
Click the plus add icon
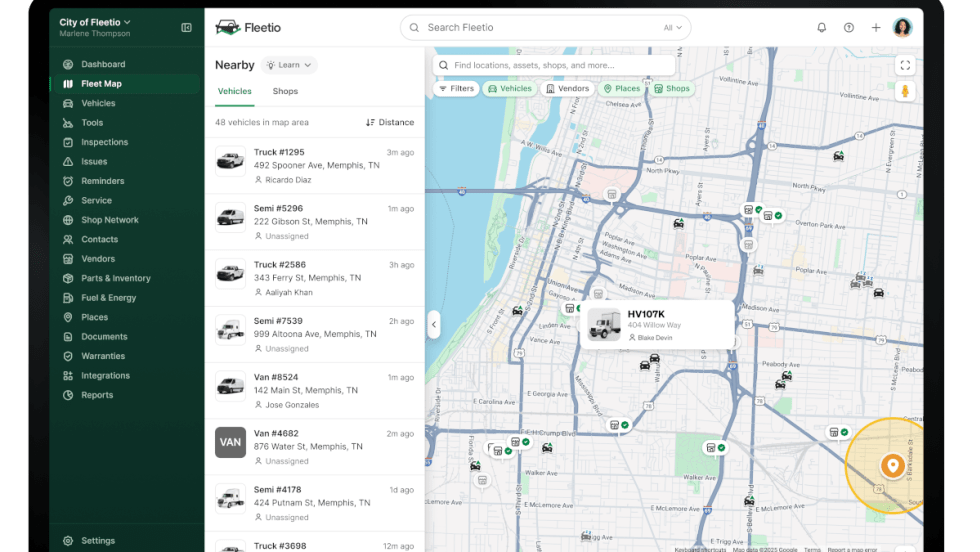point(876,28)
